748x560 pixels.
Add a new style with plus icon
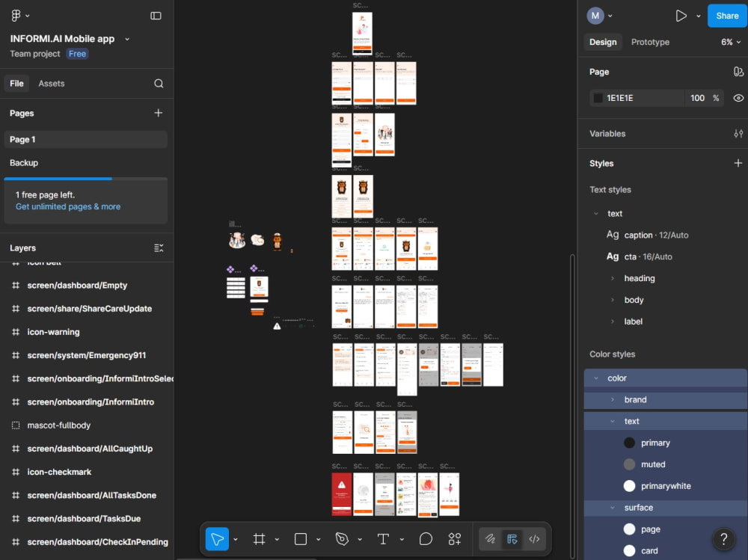pyautogui.click(x=738, y=163)
